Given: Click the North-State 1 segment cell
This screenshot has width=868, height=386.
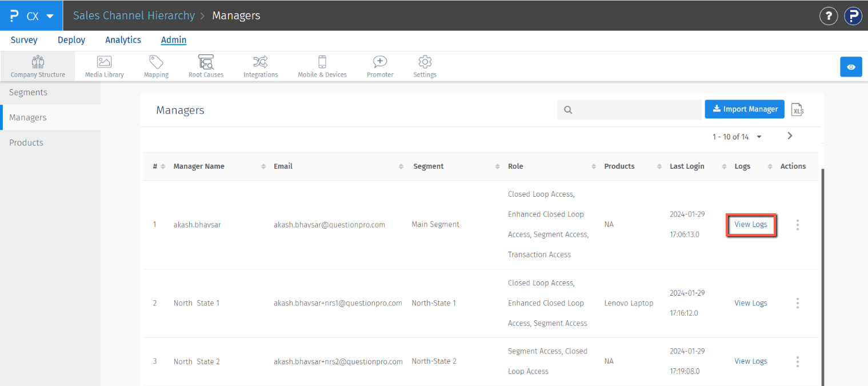Looking at the screenshot, I should point(434,303).
